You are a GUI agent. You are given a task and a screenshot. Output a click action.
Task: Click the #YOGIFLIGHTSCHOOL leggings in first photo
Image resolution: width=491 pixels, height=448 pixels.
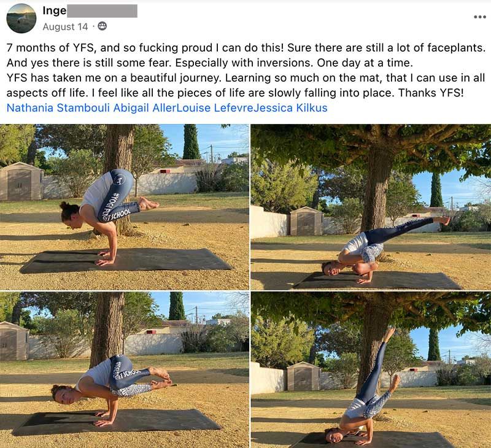(x=116, y=196)
